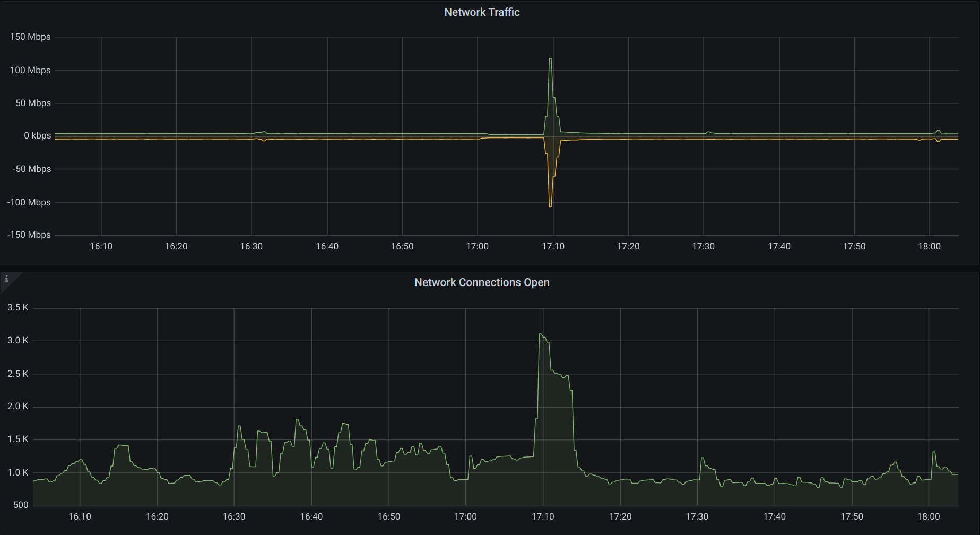Image resolution: width=980 pixels, height=535 pixels.
Task: Click the 17:10 time label on traffic chart
Action: point(553,246)
